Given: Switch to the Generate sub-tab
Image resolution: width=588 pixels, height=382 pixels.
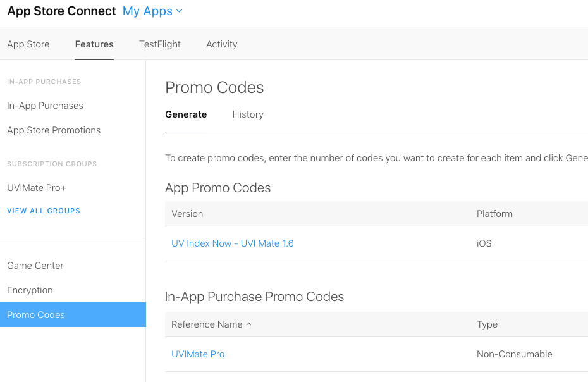Looking at the screenshot, I should [x=186, y=114].
